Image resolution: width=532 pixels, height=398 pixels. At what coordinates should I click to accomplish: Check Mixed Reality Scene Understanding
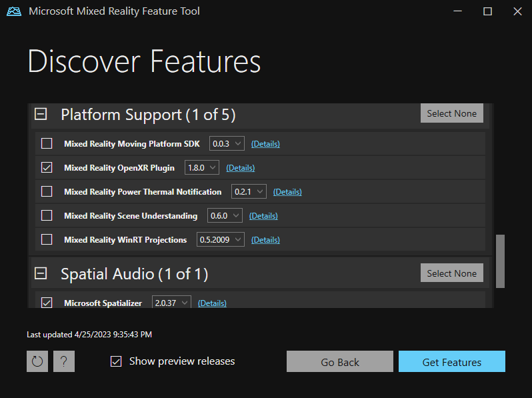tap(47, 215)
